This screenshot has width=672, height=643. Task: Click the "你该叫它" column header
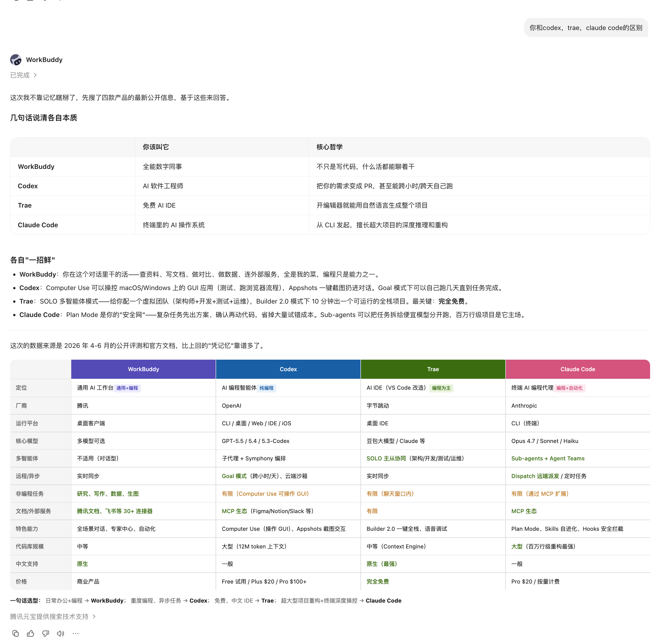point(156,147)
